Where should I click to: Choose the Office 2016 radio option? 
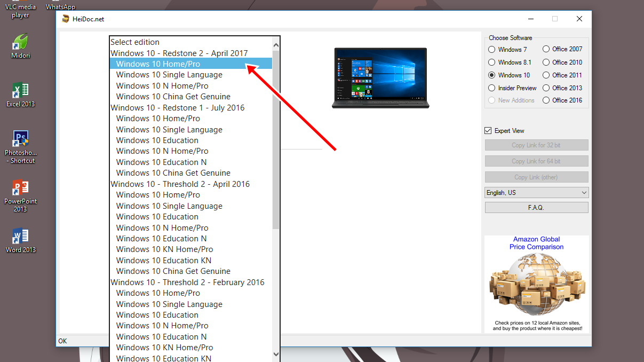coord(546,100)
